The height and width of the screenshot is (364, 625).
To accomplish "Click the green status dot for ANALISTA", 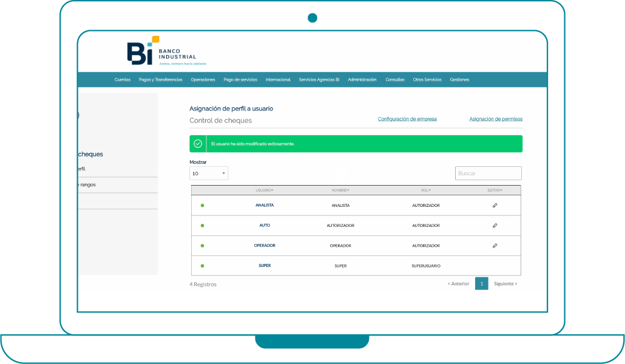I will [x=202, y=206].
